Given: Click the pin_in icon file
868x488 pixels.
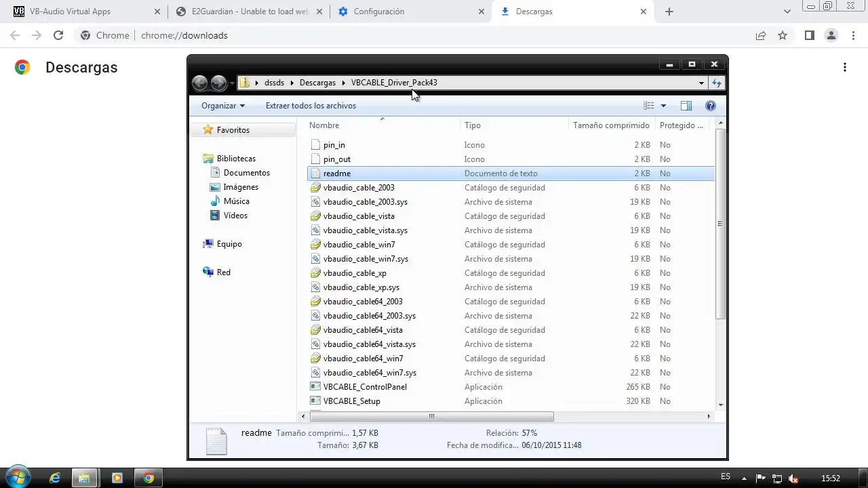Looking at the screenshot, I should tap(315, 145).
